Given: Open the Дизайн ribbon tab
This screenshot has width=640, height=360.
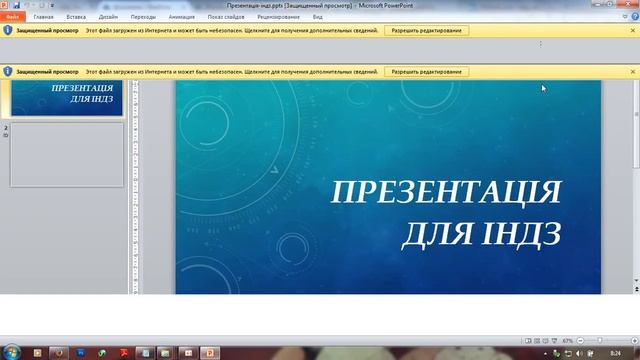Looking at the screenshot, I should click(x=108, y=17).
